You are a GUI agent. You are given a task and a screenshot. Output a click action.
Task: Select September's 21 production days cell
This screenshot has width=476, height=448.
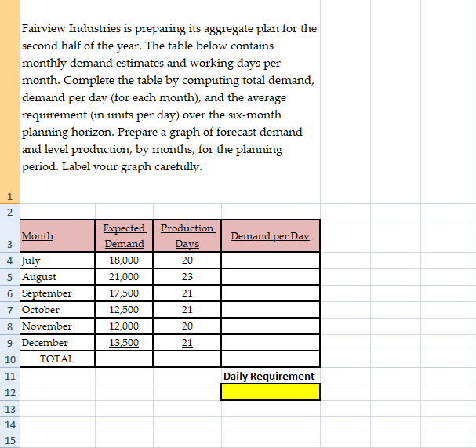pos(187,293)
